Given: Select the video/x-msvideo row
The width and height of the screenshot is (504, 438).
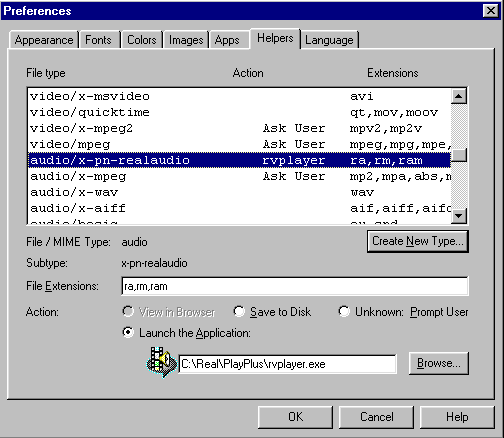Looking at the screenshot, I should 239,96.
